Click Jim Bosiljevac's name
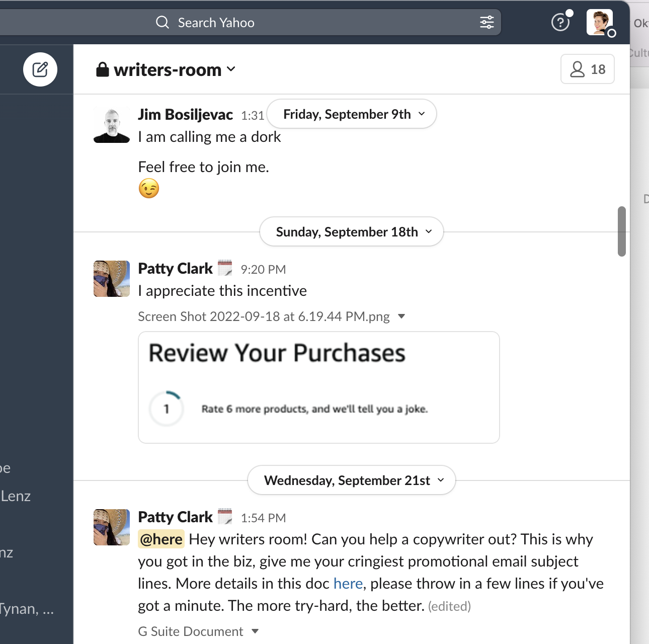The height and width of the screenshot is (644, 649). tap(186, 115)
